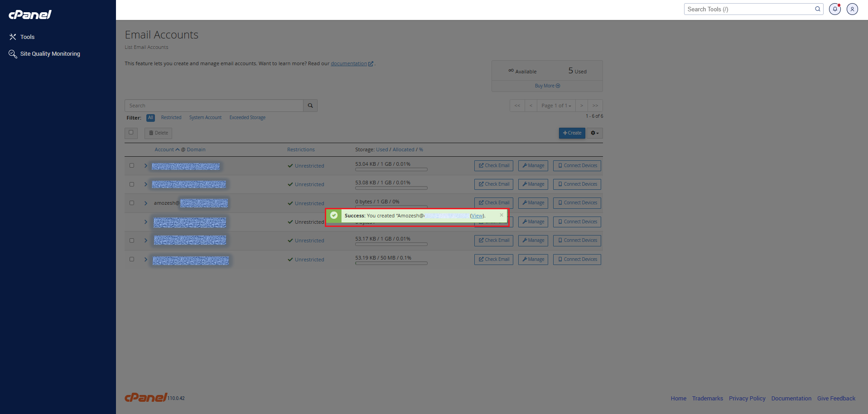868x414 pixels.
Task: Click Check Email for the first account
Action: click(x=493, y=166)
